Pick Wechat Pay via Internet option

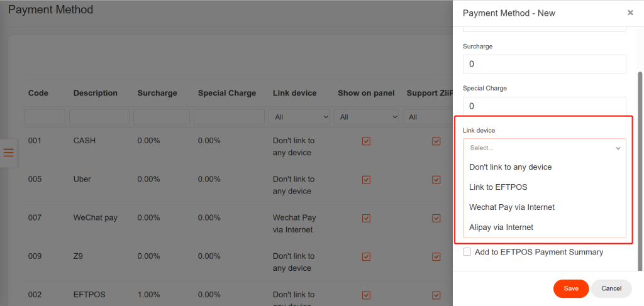pyautogui.click(x=512, y=207)
